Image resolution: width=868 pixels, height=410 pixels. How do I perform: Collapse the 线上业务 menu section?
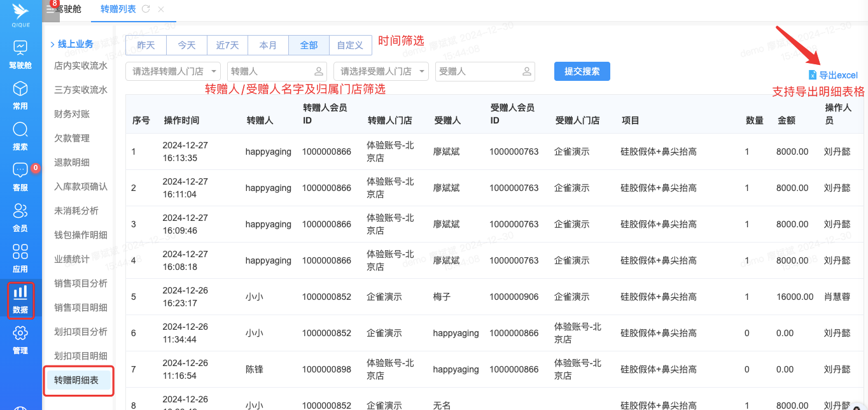pyautogui.click(x=71, y=44)
